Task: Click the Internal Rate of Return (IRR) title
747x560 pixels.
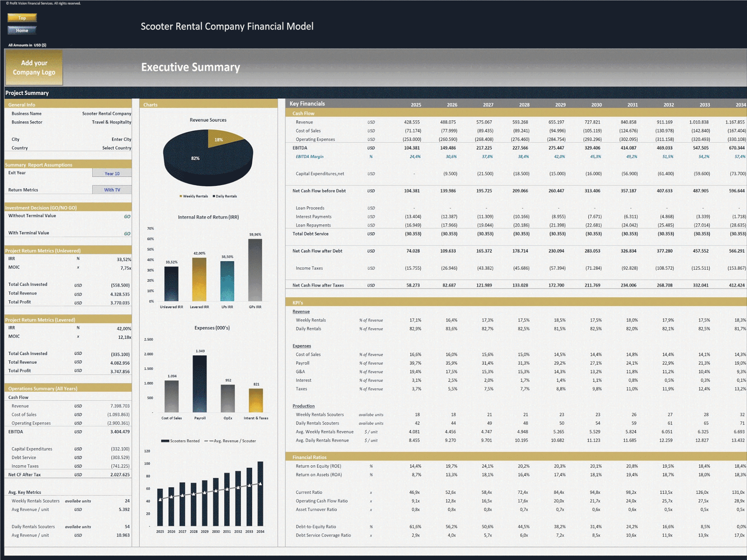Action: [208, 217]
